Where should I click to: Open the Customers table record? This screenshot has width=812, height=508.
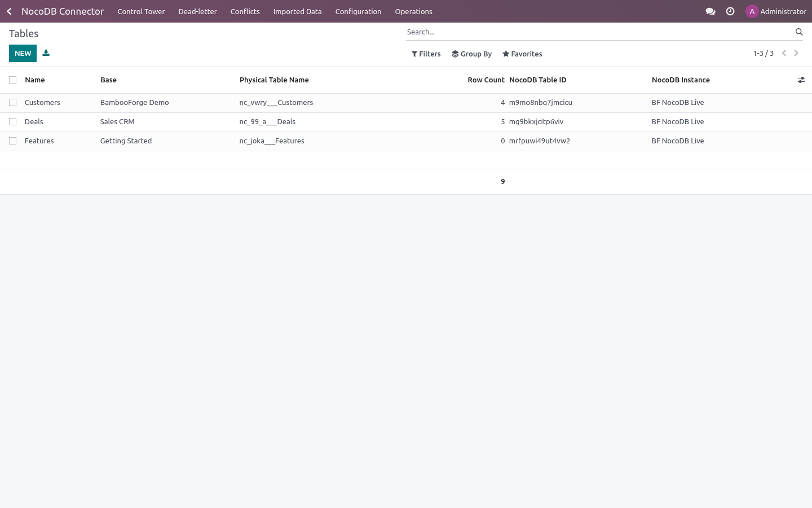[42, 103]
